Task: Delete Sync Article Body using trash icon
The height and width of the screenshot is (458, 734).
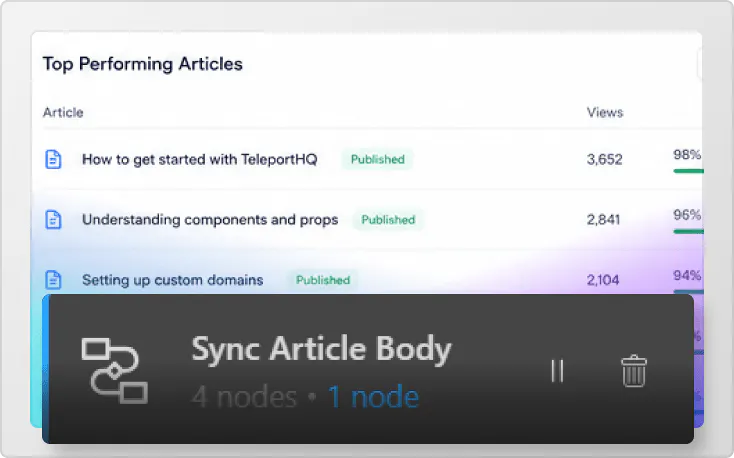Action: 634,371
